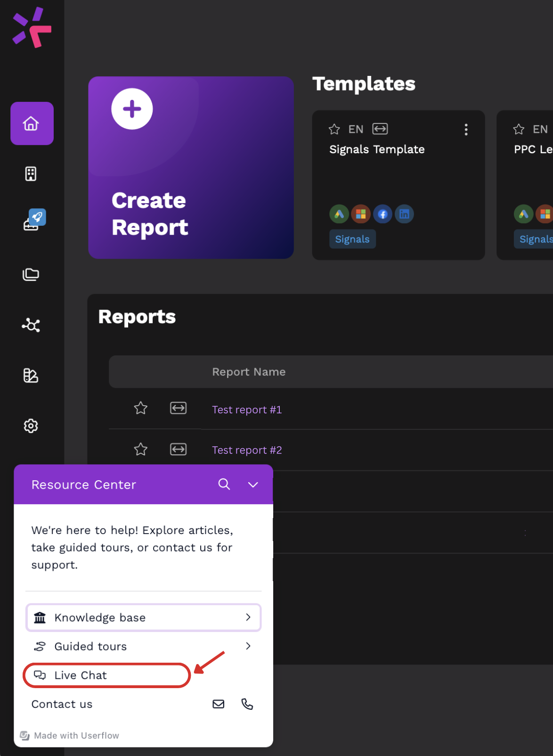Click the Reports heading
Screen dimensions: 553x756
137,317
